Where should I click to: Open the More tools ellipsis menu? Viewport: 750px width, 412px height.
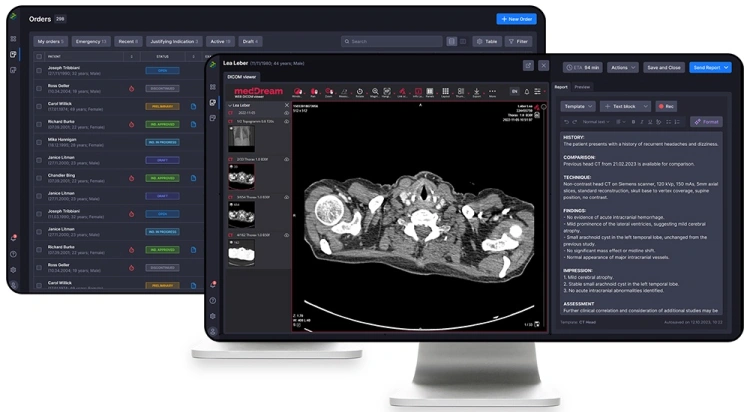coord(491,91)
